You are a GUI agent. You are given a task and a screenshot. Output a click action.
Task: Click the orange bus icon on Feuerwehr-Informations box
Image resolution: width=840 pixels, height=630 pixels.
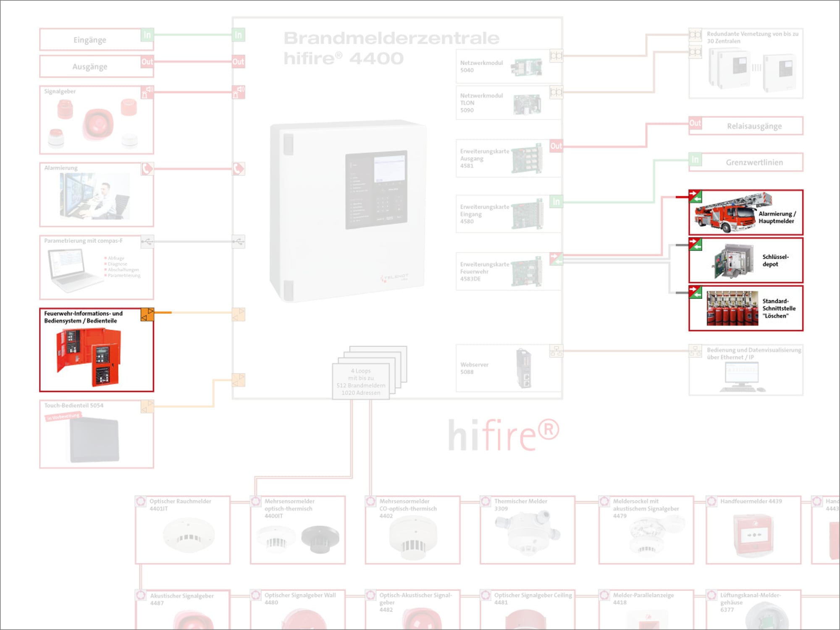pyautogui.click(x=147, y=315)
